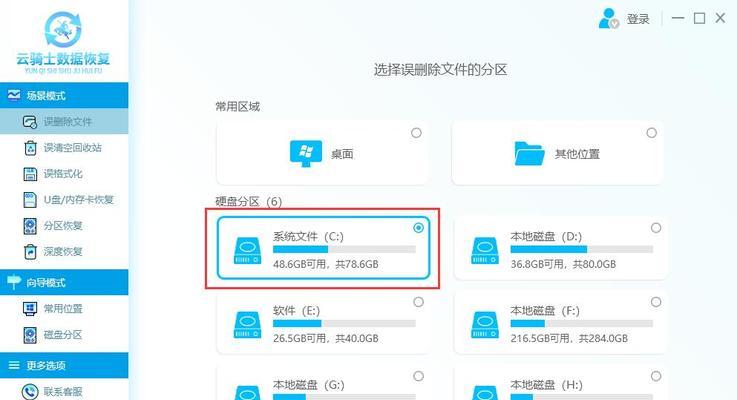
Task: Click the 更多选项 hamburger icon
Action: [14, 365]
